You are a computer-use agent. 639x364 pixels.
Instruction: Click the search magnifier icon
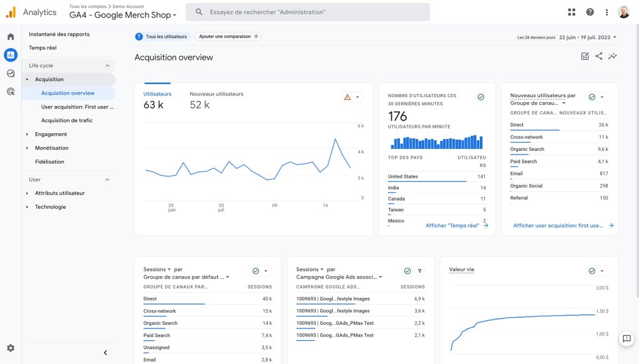click(x=199, y=12)
